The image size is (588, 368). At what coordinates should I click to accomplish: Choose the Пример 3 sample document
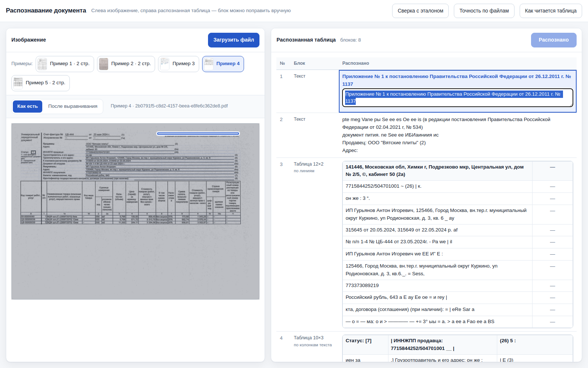point(179,64)
